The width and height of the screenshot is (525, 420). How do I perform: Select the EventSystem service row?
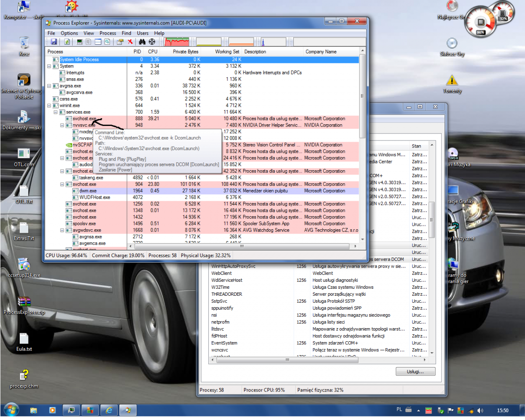point(318,343)
